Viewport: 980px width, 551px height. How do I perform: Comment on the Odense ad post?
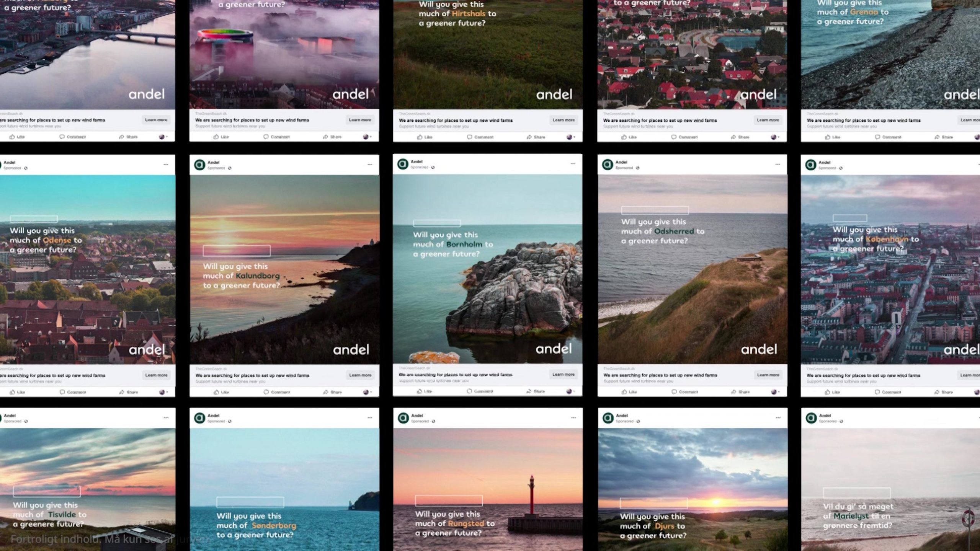point(73,392)
